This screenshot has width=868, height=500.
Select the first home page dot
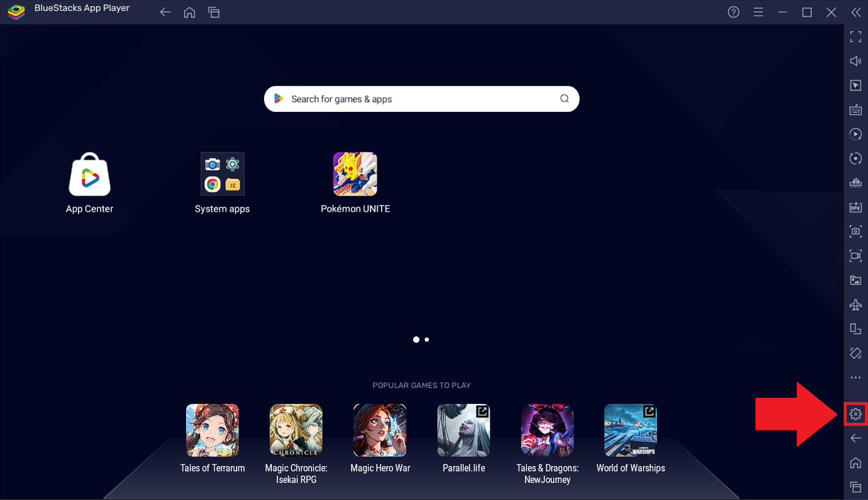click(x=416, y=339)
